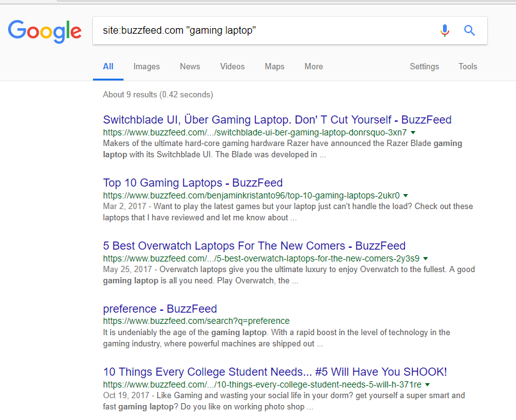Click the blue search magnifier icon
516x420 pixels.
point(470,31)
